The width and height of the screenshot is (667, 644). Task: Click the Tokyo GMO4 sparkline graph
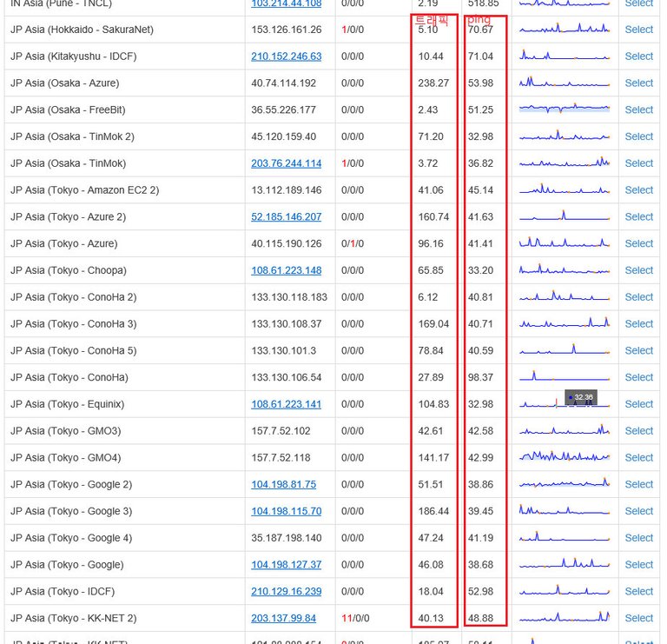(565, 457)
